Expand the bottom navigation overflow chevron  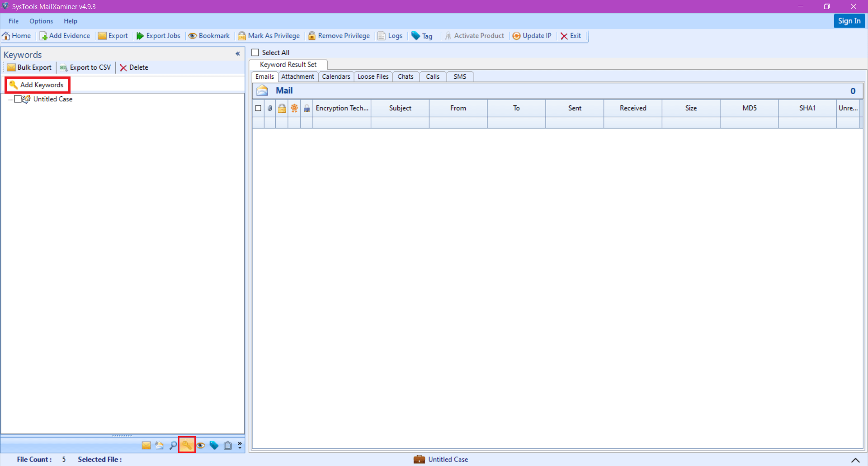click(240, 445)
